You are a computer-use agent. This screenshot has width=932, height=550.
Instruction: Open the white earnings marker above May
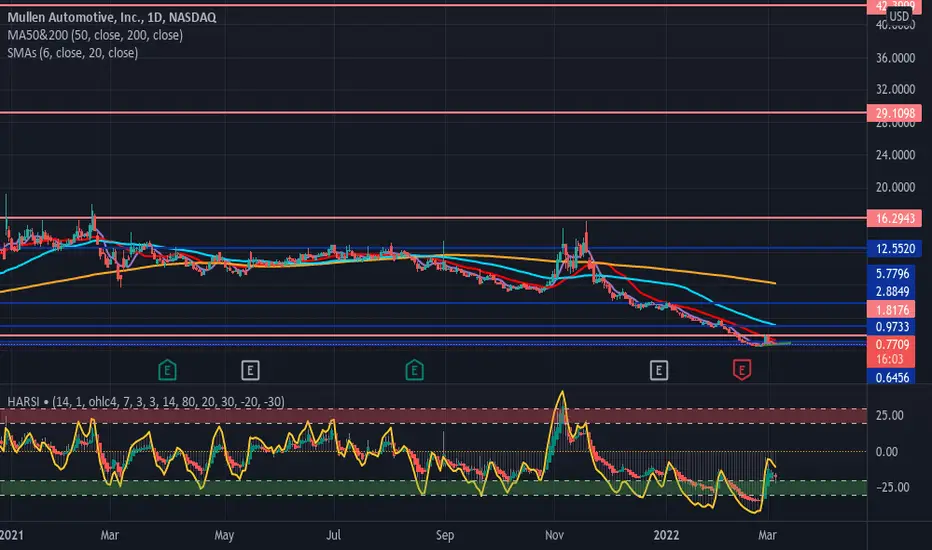[x=250, y=370]
